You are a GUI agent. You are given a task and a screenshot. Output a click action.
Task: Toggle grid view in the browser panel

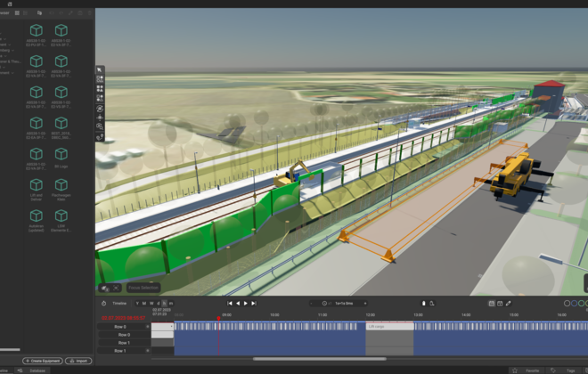(18, 13)
